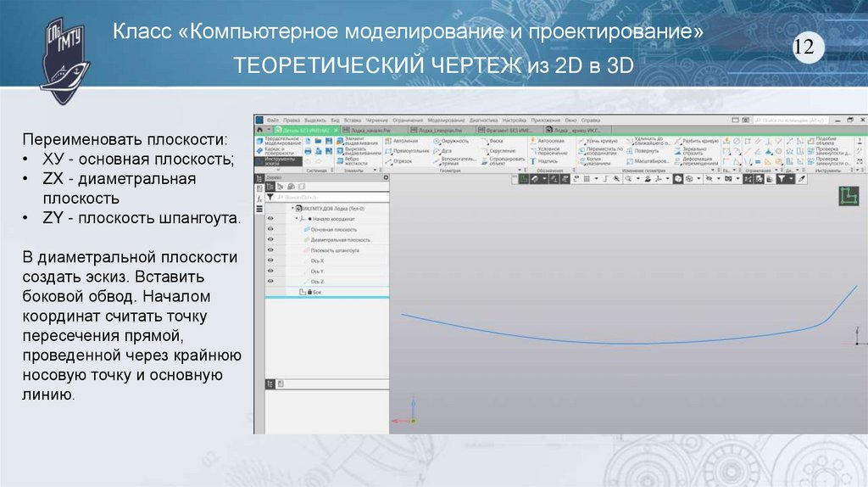The height and width of the screenshot is (487, 868).
Task: Toggle visibility of Начало координат
Action: click(x=270, y=218)
